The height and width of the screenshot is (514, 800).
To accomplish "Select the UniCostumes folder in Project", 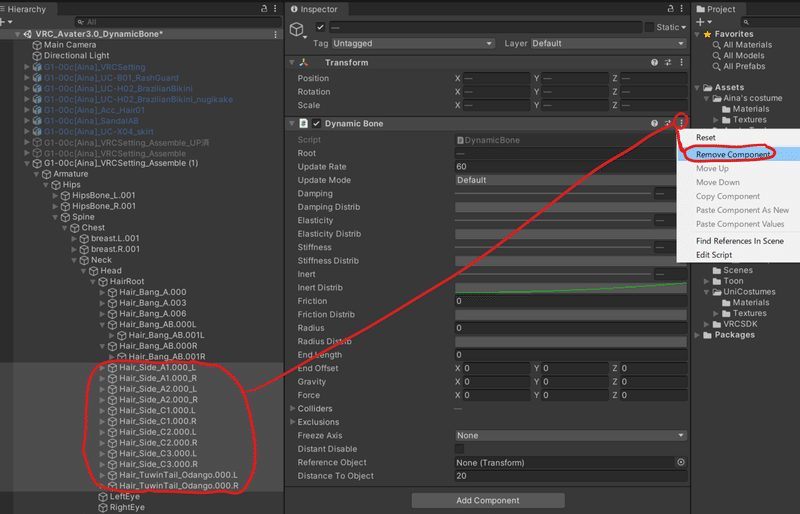I will (749, 292).
